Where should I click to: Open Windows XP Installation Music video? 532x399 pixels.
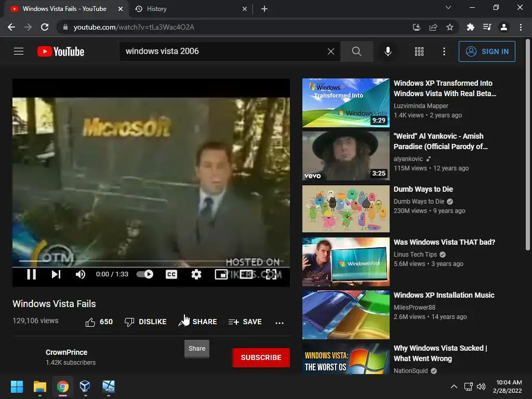(444, 295)
